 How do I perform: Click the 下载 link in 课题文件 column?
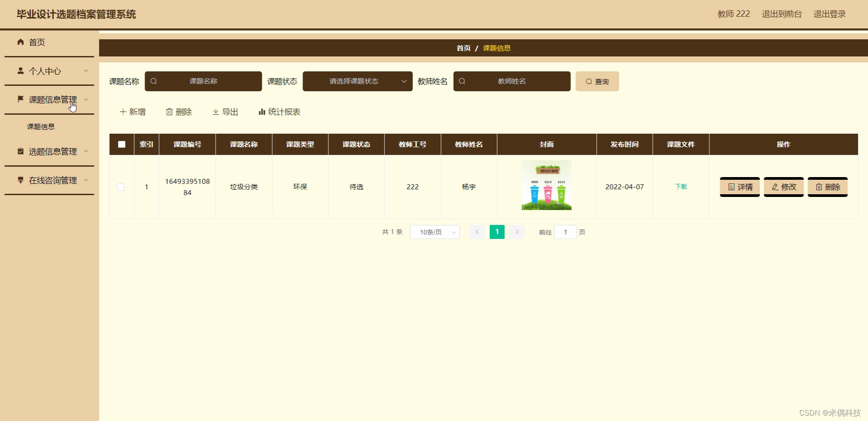pos(681,187)
